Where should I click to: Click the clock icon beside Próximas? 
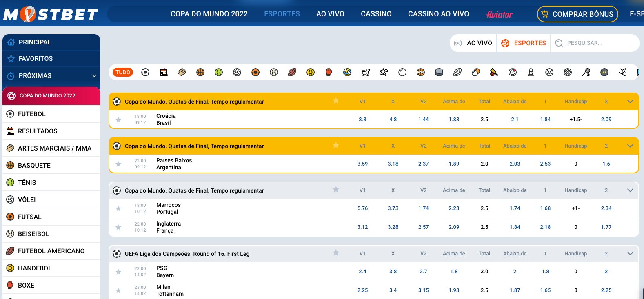[x=11, y=75]
